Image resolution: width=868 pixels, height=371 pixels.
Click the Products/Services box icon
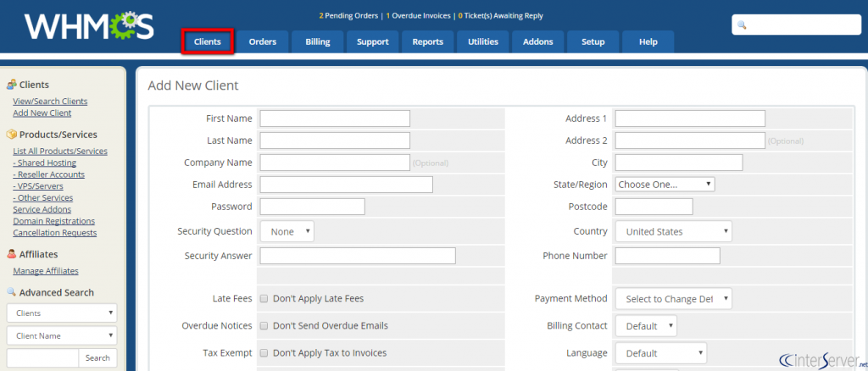click(x=11, y=135)
